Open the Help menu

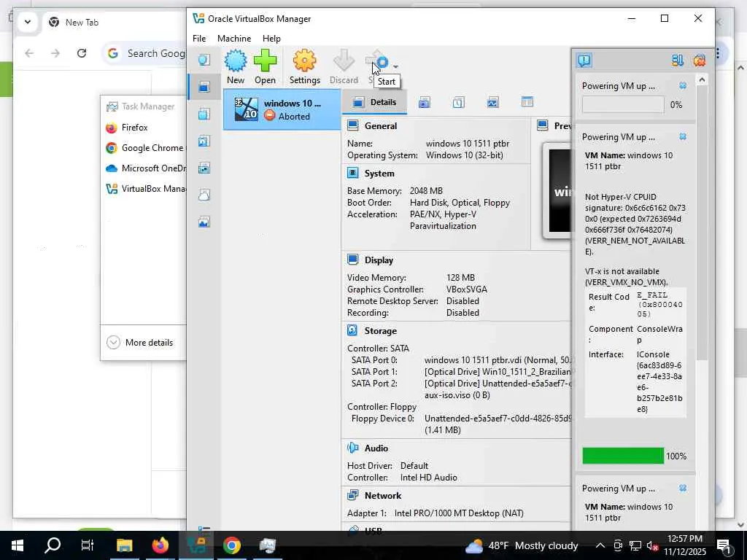[271, 39]
